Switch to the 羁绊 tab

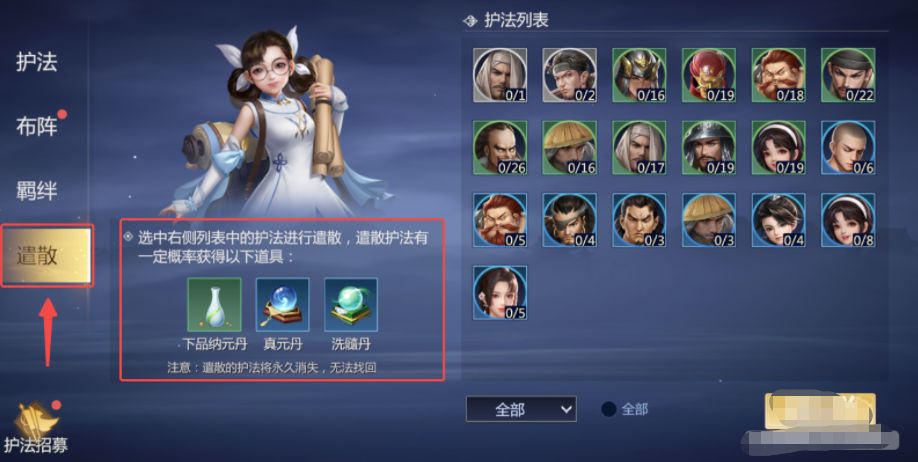point(36,191)
